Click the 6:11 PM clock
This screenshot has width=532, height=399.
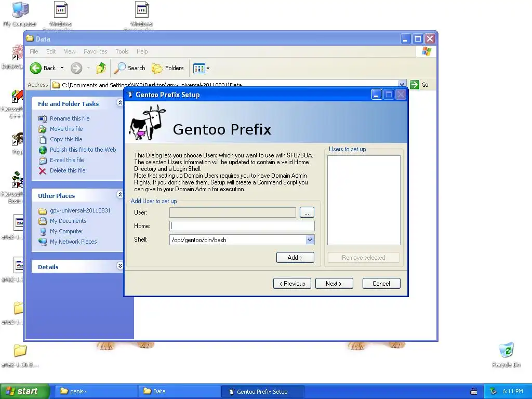(513, 392)
